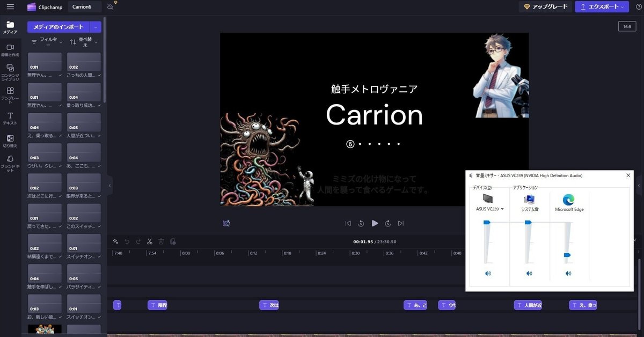Image resolution: width=644 pixels, height=337 pixels.
Task: Click the duplicate clip icon next to the trash
Action: (172, 241)
